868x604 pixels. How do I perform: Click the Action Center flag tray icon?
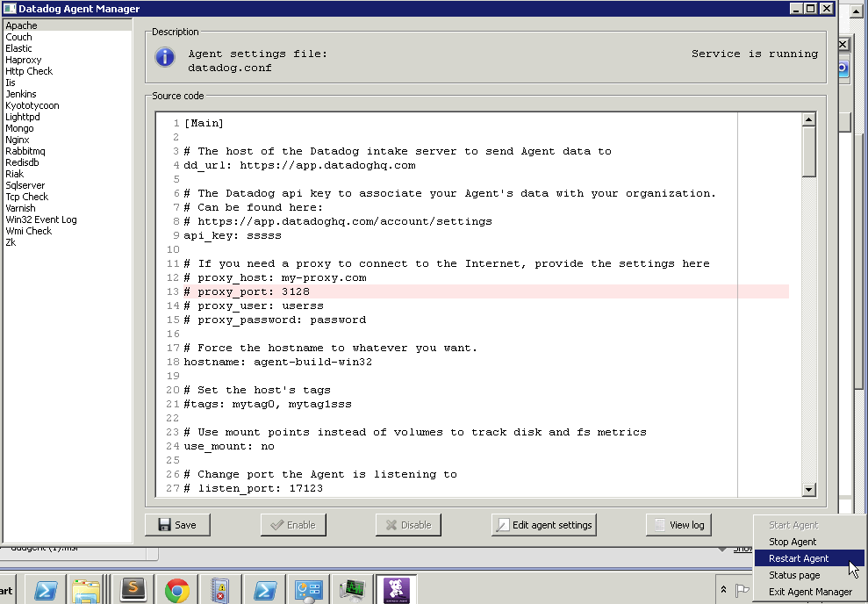pos(742,590)
